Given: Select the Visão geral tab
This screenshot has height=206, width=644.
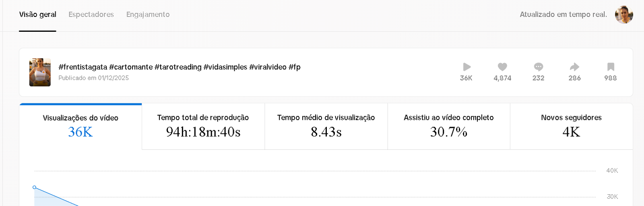Looking at the screenshot, I should click(37, 14).
